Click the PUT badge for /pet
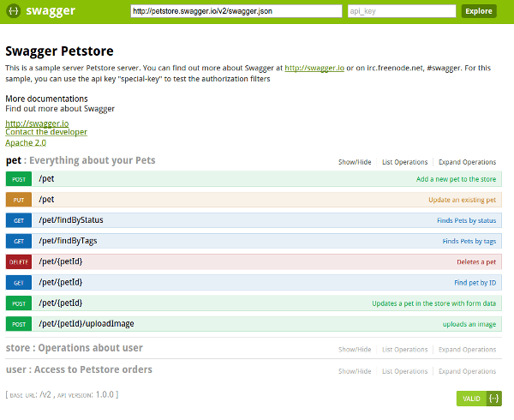 (x=19, y=200)
